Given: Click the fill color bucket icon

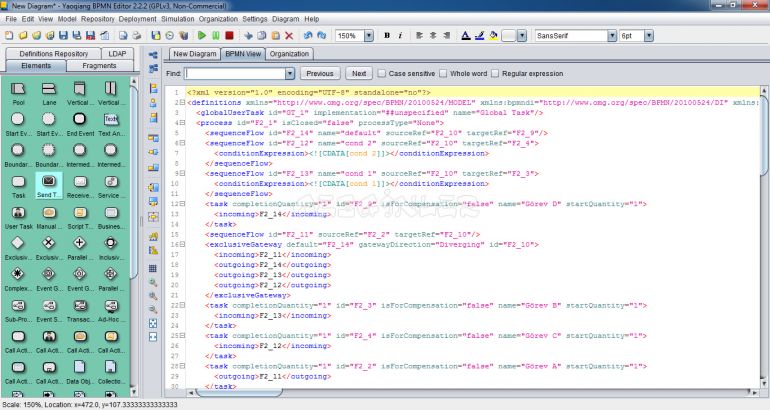Looking at the screenshot, I should coord(493,35).
